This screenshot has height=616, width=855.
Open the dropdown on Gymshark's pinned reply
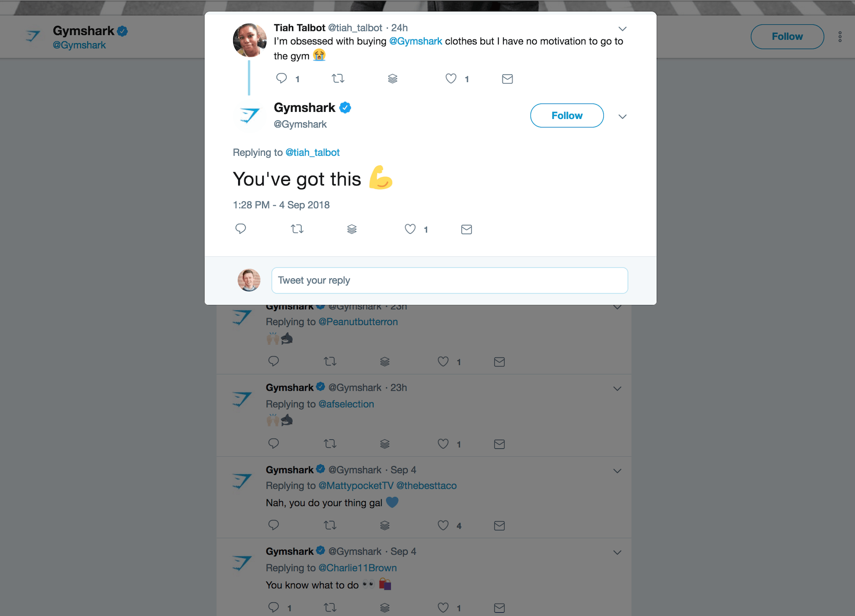622,116
